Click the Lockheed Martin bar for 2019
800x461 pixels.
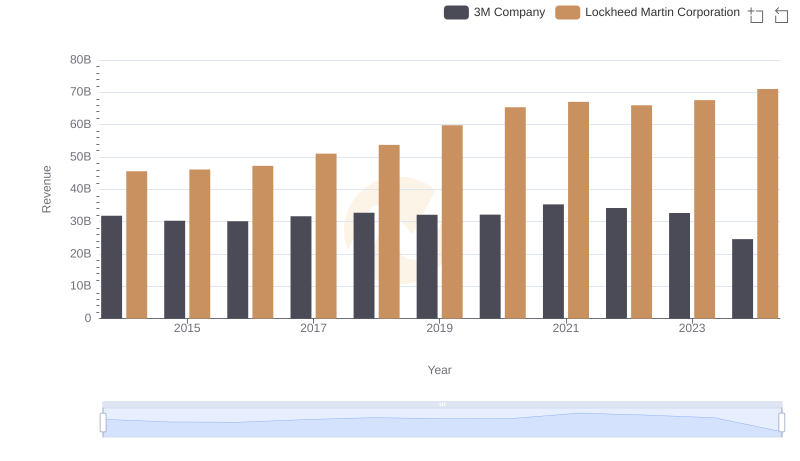(x=452, y=222)
